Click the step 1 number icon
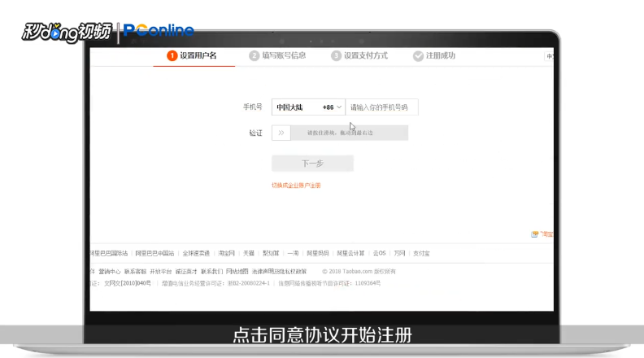 [x=172, y=55]
